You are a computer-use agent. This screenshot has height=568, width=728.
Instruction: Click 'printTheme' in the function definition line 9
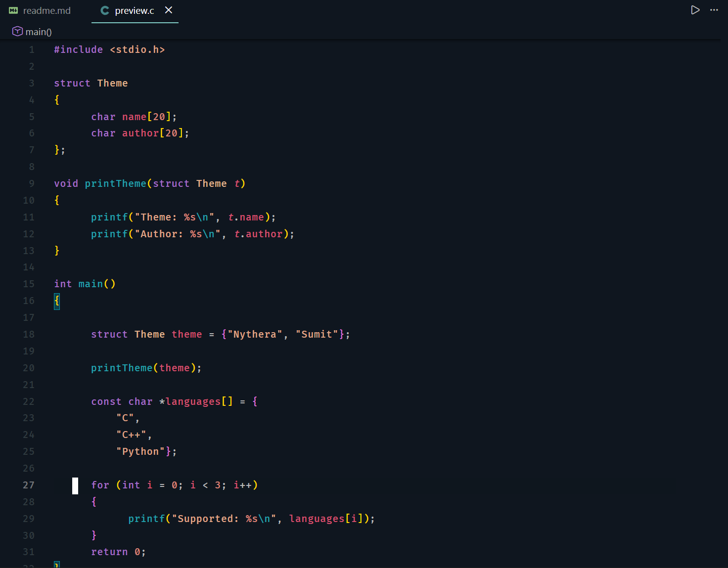(116, 183)
